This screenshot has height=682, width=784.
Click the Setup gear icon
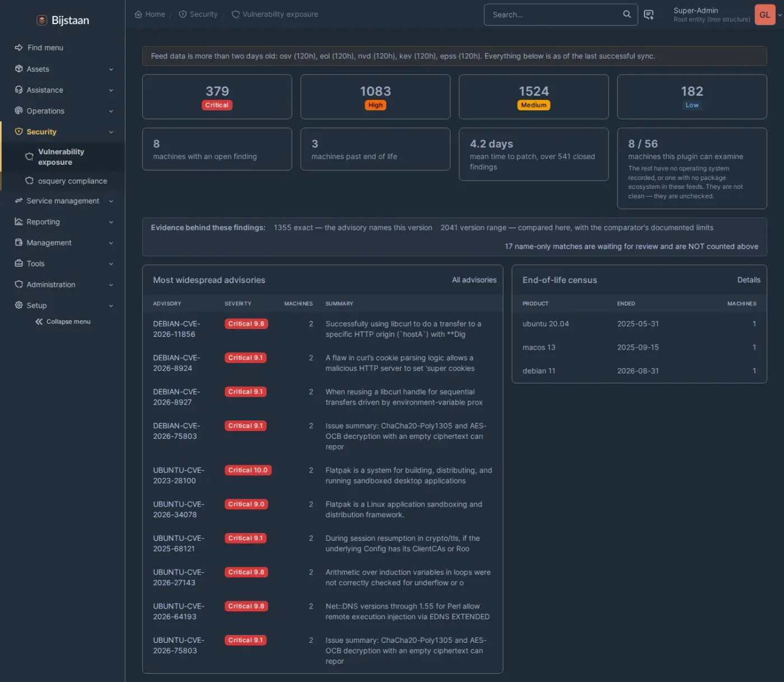(18, 305)
